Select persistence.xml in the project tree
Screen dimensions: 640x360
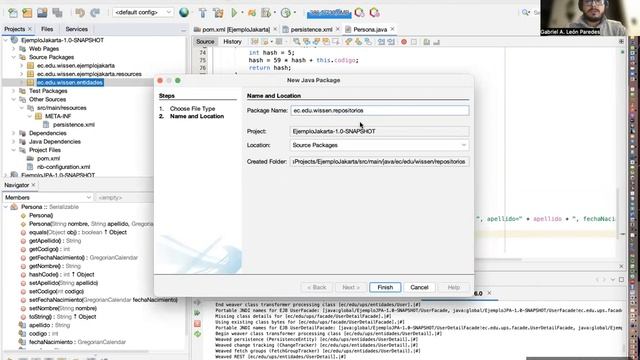click(73, 124)
